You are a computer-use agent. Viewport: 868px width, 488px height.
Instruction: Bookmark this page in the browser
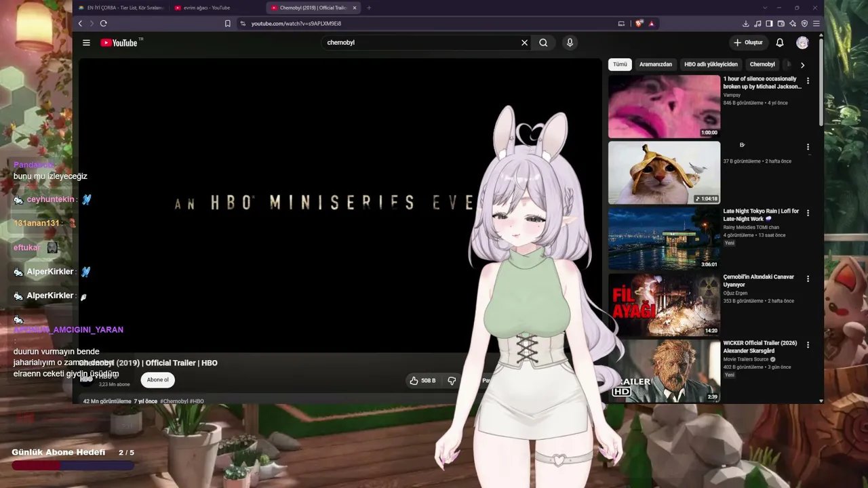228,24
